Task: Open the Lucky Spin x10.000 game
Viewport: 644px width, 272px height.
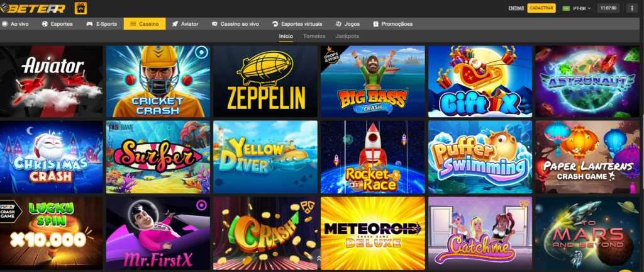Action: (51, 233)
